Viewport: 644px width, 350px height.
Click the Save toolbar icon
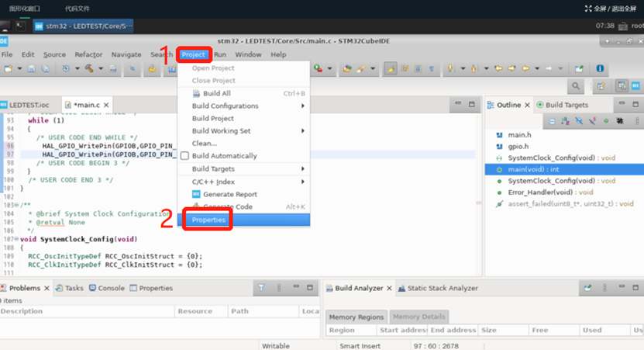tap(31, 69)
